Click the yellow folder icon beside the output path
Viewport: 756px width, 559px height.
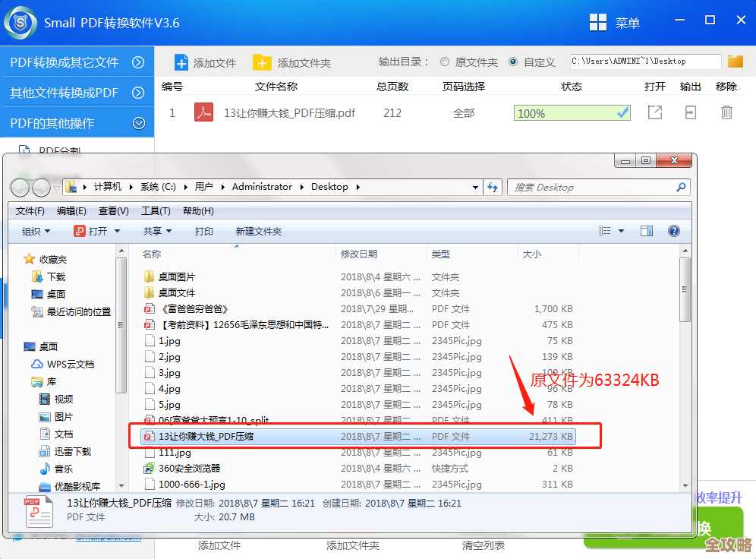[x=735, y=60]
